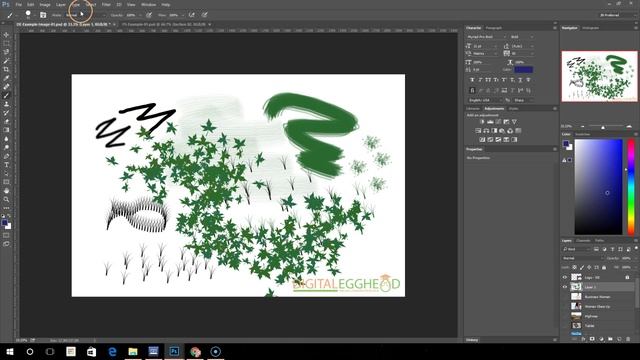Hide the Layer 1 layer
This screenshot has width=640, height=360.
[565, 287]
